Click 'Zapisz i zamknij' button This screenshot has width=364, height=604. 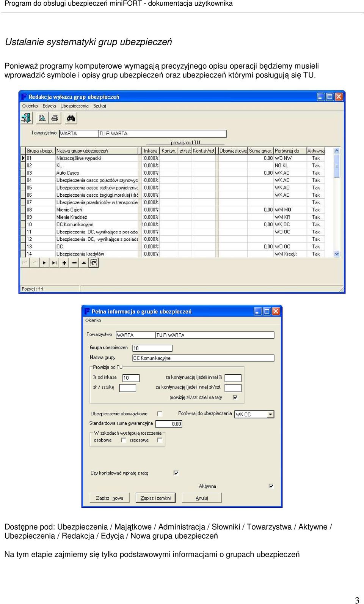(x=156, y=498)
